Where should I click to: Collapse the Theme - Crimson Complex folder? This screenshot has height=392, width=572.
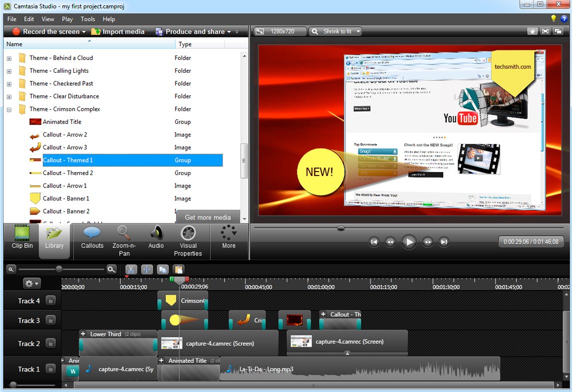tap(9, 109)
